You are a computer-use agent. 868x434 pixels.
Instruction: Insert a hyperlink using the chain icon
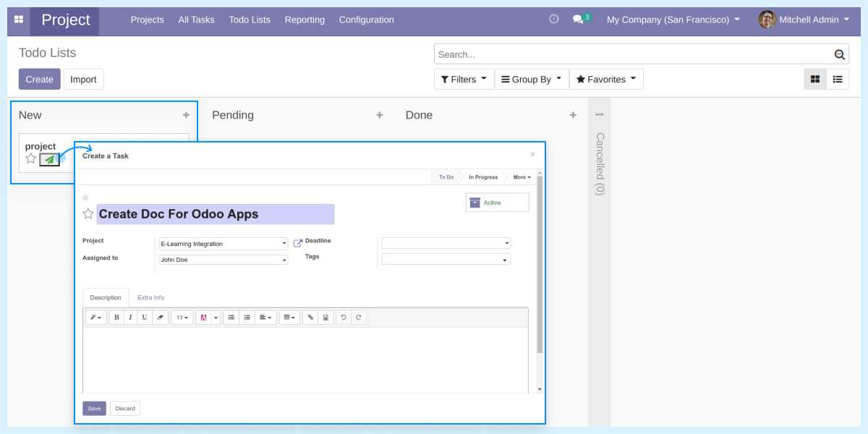(x=310, y=317)
